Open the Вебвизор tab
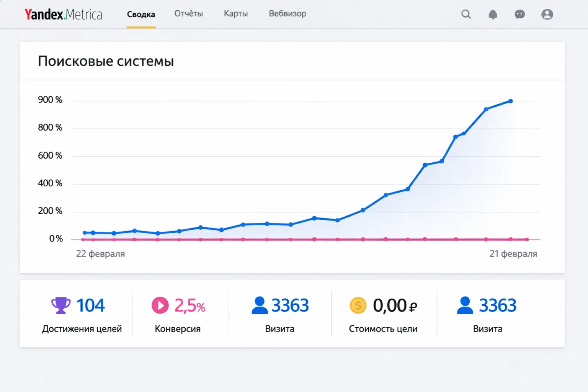The height and width of the screenshot is (392, 588). pyautogui.click(x=287, y=14)
